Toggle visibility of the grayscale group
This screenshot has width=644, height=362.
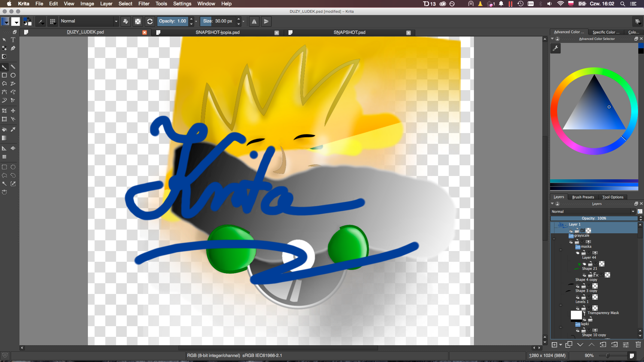[x=571, y=242]
